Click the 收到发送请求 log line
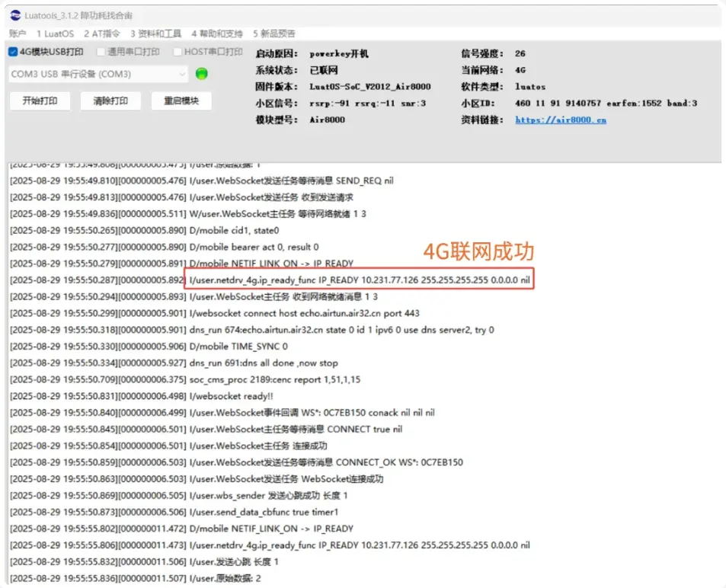 181,197
